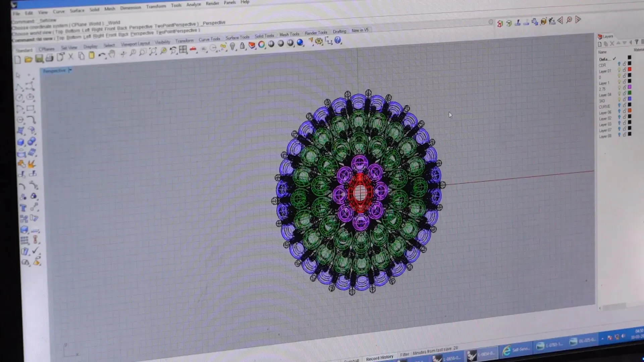This screenshot has width=644, height=362.
Task: Select the Circle tool in left sidebar
Action: tap(20, 98)
